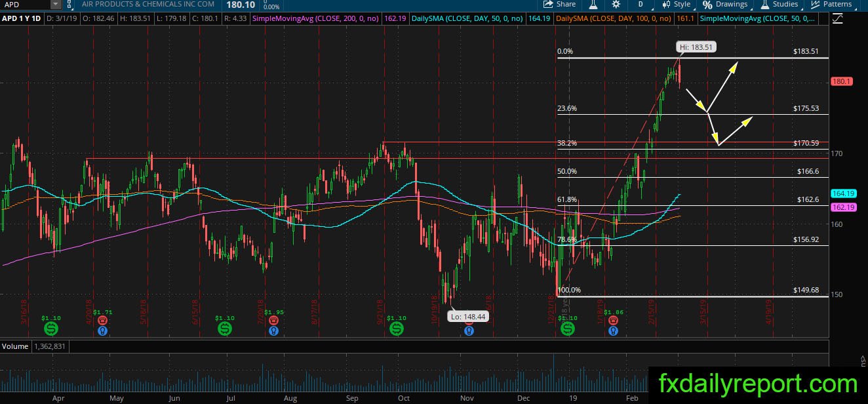
Task: Click the link icon next to symbol box
Action: 69,4
